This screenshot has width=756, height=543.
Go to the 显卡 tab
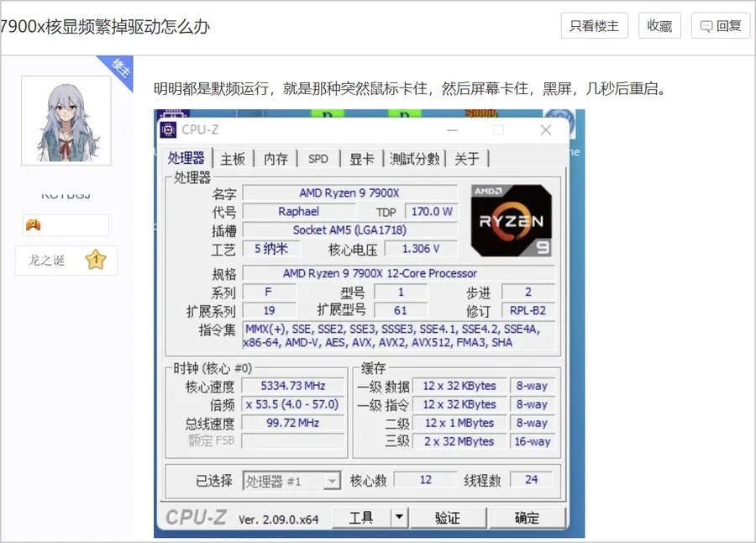362,159
